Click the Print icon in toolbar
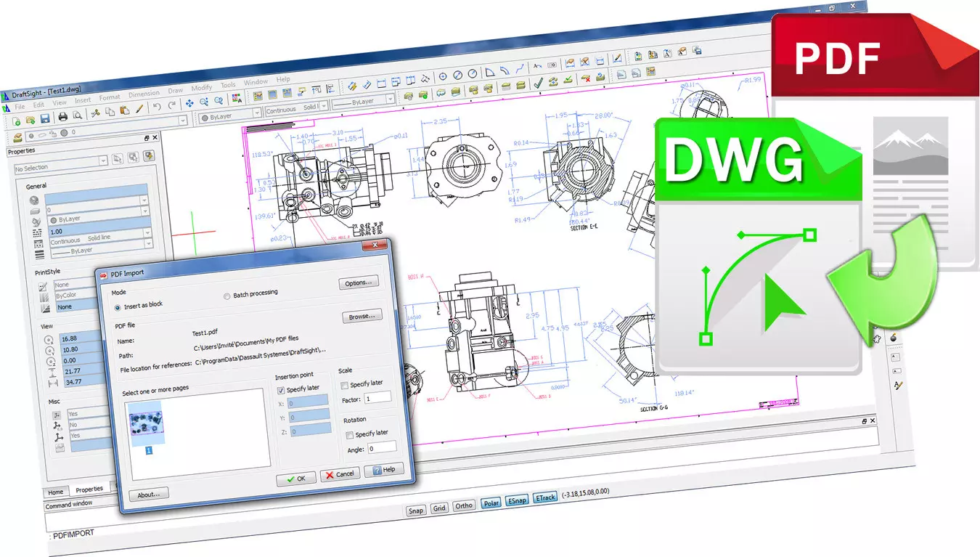Viewport: 980px width, 557px height. 63,116
